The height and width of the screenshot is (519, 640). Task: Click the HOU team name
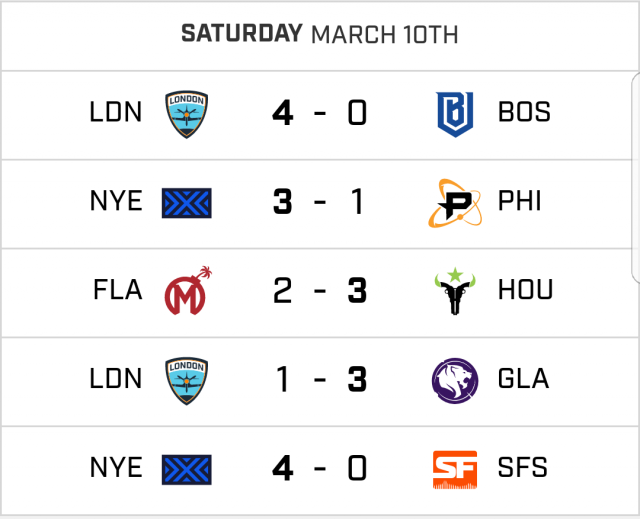525,291
